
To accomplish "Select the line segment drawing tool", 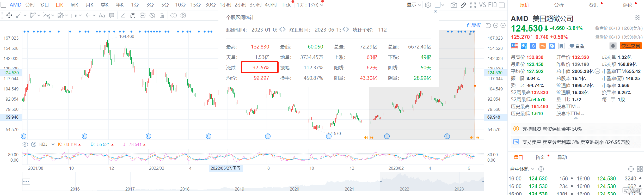I will tap(19, 15).
